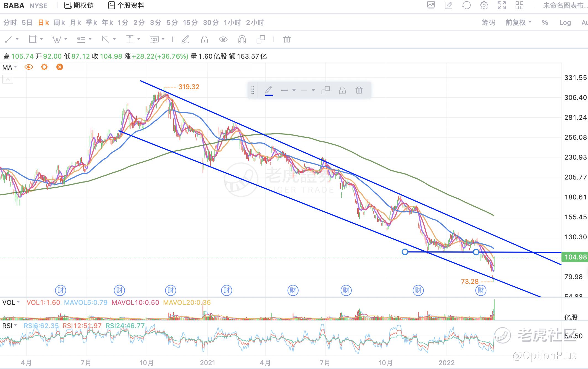Select the rectangle shape tool
The width and height of the screenshot is (588, 369).
[x=33, y=40]
